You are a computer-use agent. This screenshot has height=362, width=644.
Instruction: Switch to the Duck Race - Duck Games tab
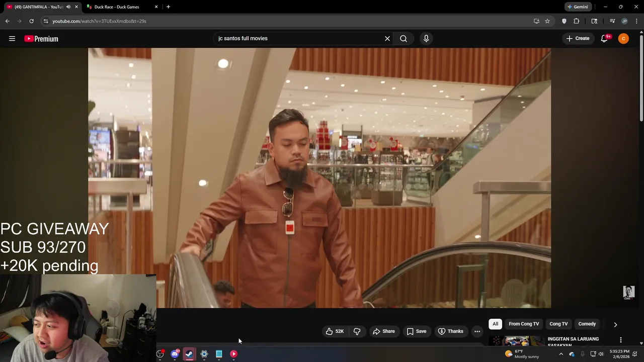[x=122, y=7]
